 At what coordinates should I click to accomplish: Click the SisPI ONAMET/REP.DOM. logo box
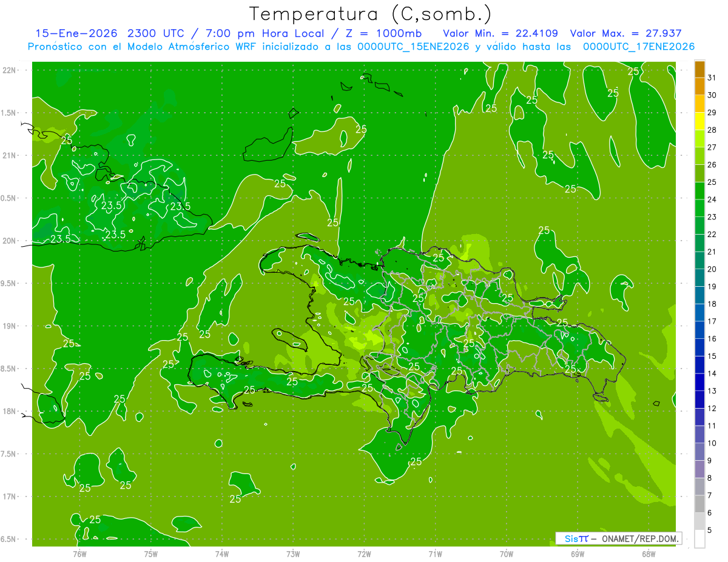click(x=618, y=538)
